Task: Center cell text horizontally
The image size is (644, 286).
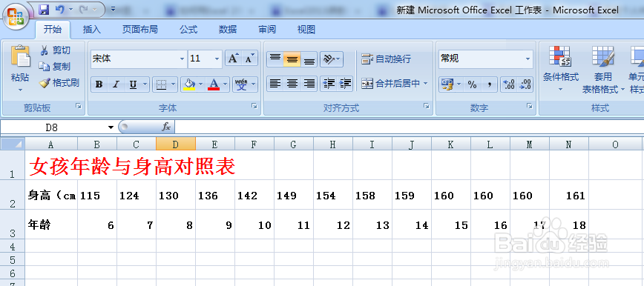Action: (x=292, y=84)
